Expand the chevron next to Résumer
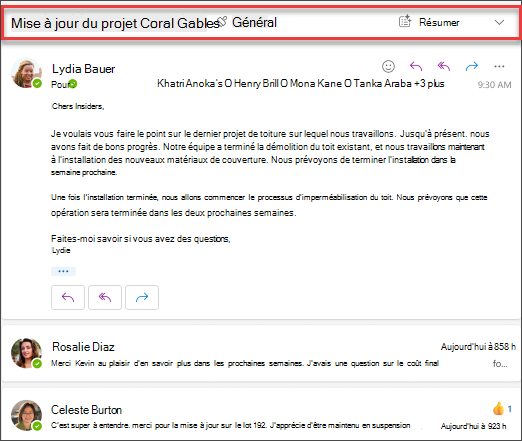Screen dimensions: 522x441 click(499, 23)
